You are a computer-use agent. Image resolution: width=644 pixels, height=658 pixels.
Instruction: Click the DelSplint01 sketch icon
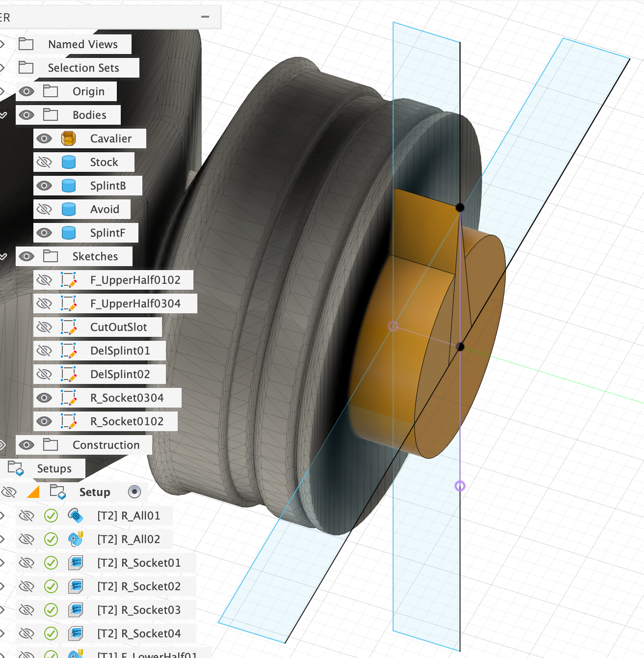coord(69,351)
